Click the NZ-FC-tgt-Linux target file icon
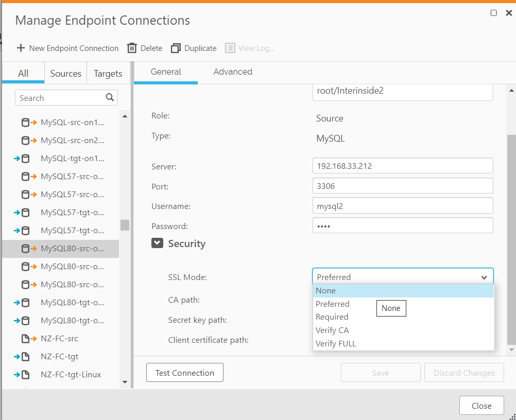This screenshot has width=516, height=420. click(22, 375)
